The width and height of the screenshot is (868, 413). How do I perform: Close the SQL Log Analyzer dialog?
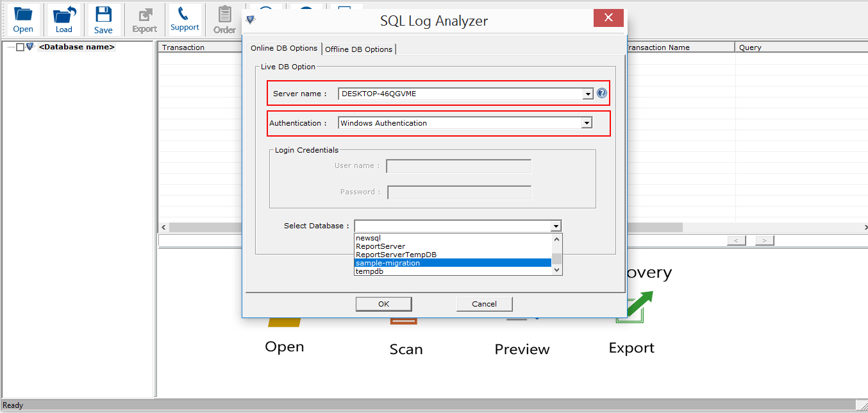coord(608,17)
